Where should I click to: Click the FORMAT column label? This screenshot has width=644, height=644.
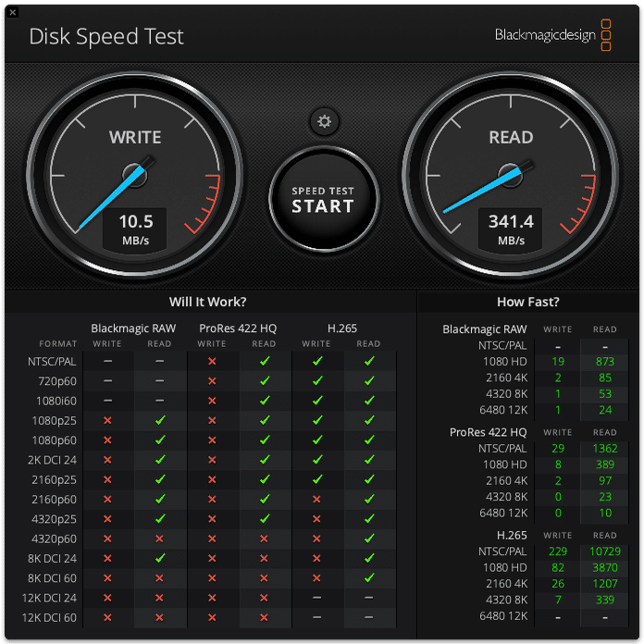[58, 344]
